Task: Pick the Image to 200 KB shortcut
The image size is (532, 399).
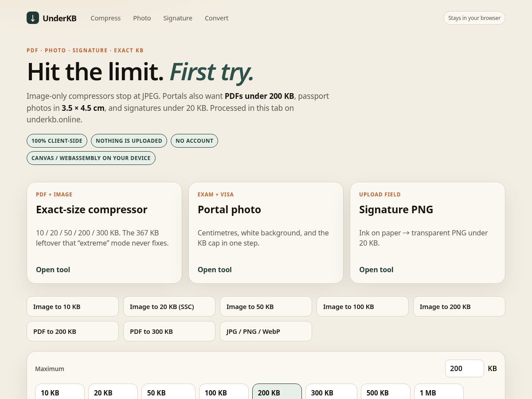Action: [x=459, y=306]
